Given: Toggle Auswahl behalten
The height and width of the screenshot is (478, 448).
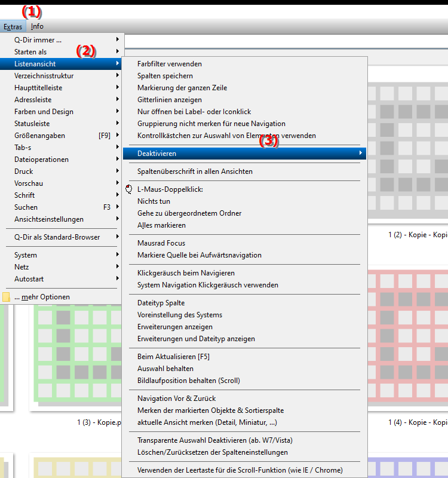Looking at the screenshot, I should click(244, 369).
